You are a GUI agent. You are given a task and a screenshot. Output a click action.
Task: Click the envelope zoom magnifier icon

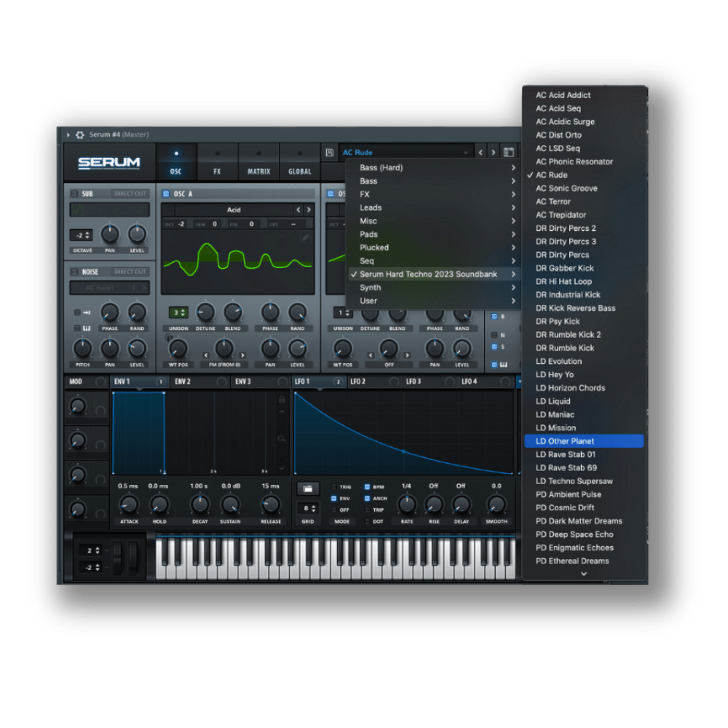(x=281, y=438)
